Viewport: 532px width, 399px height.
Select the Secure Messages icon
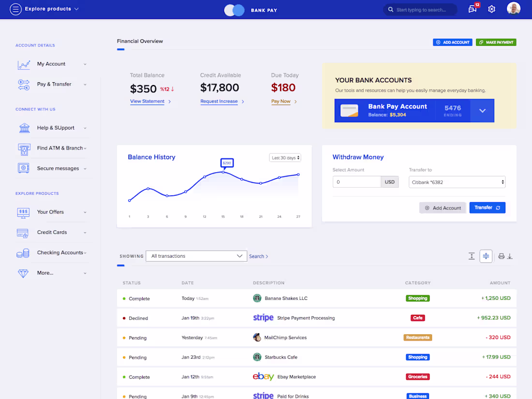tap(24, 168)
